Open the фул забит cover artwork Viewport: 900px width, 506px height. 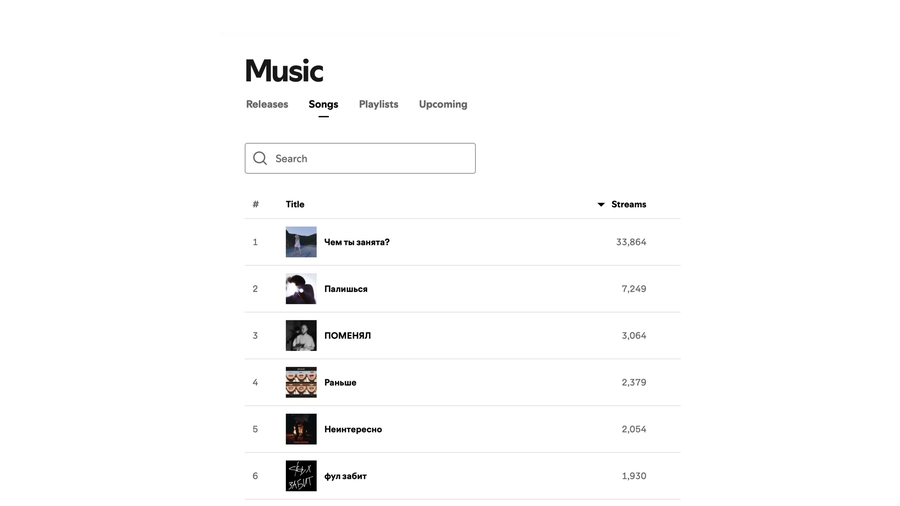[x=301, y=476]
